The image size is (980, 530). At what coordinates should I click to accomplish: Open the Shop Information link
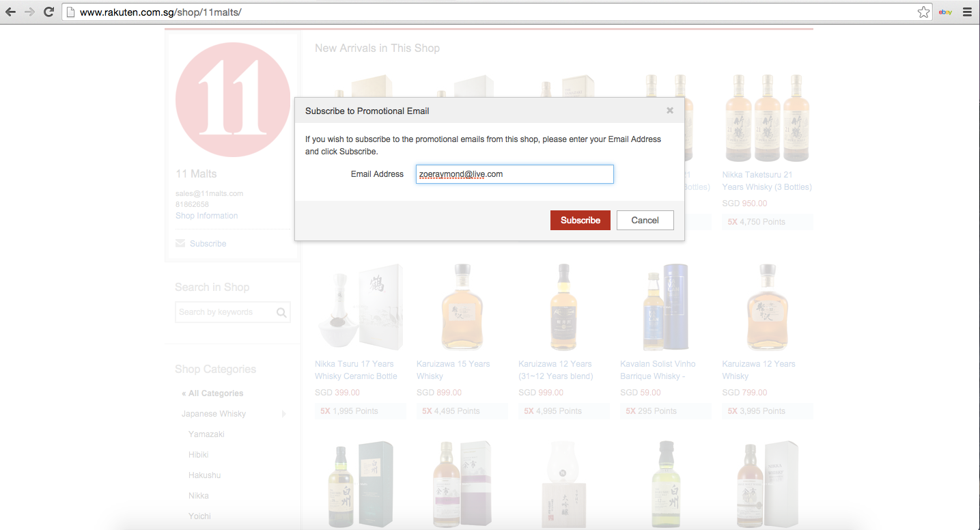coord(206,216)
